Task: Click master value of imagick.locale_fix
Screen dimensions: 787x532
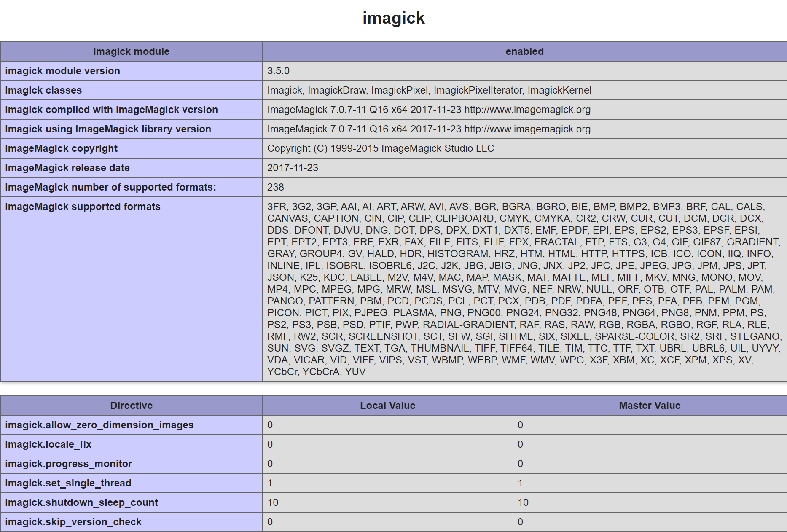Action: tap(521, 444)
